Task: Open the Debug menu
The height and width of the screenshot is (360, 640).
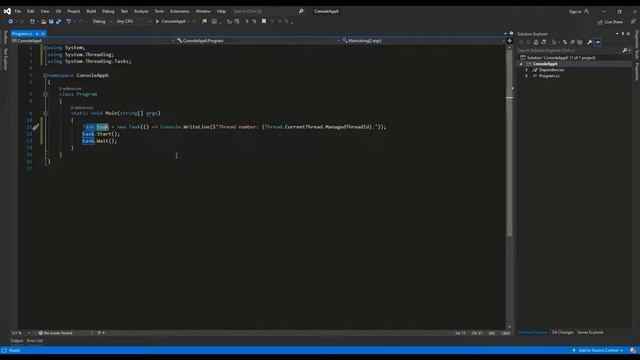Action: [x=108, y=11]
